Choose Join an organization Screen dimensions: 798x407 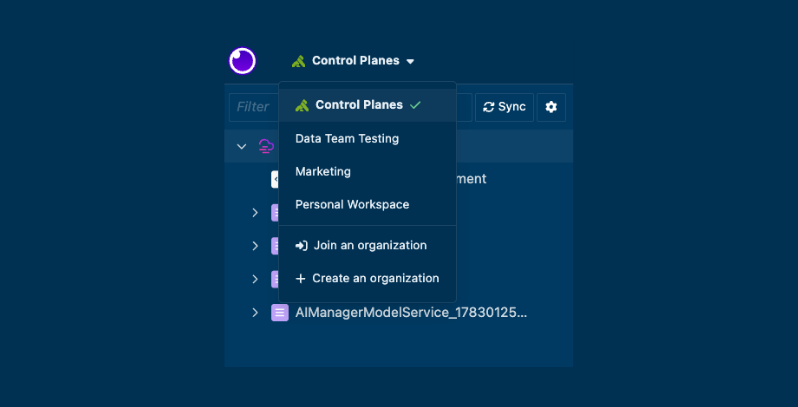[367, 245]
